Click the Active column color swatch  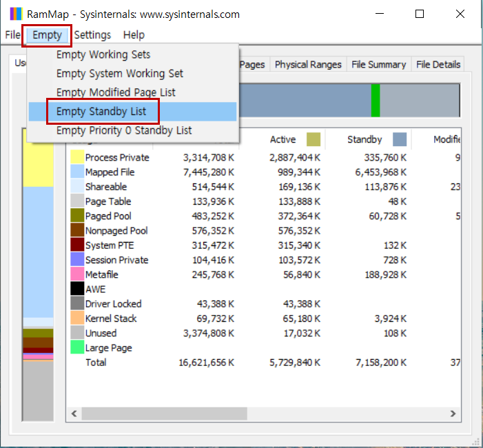[x=314, y=139]
